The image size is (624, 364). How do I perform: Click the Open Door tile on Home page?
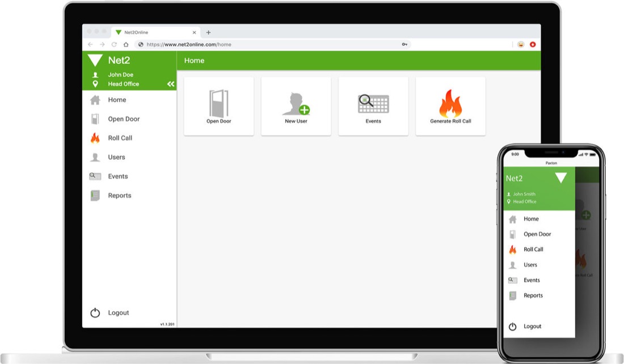click(x=218, y=106)
